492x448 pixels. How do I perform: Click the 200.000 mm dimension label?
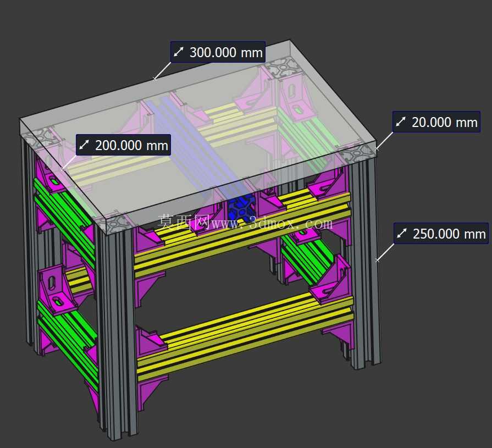(x=123, y=145)
